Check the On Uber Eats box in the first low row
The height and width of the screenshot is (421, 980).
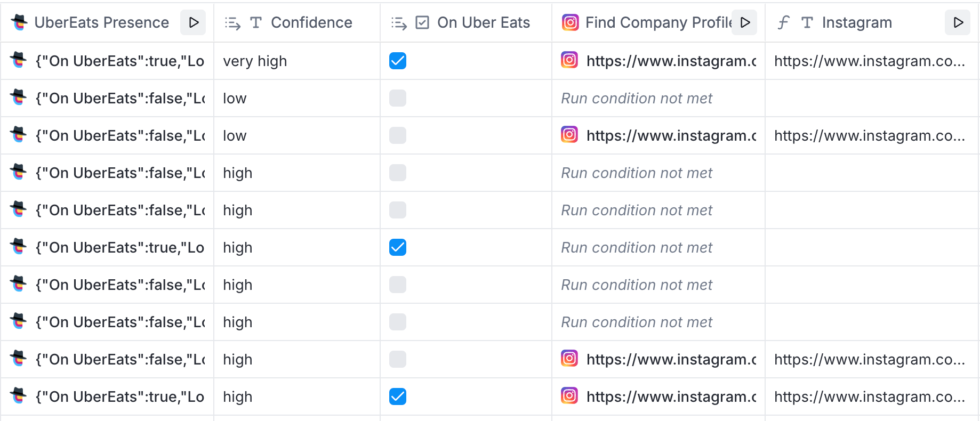click(x=398, y=98)
